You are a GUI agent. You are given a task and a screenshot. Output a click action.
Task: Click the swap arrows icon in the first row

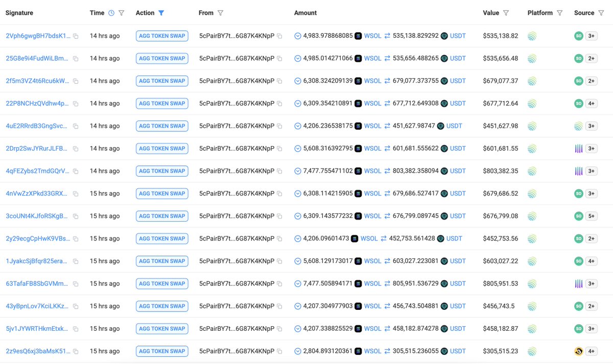pyautogui.click(x=388, y=36)
